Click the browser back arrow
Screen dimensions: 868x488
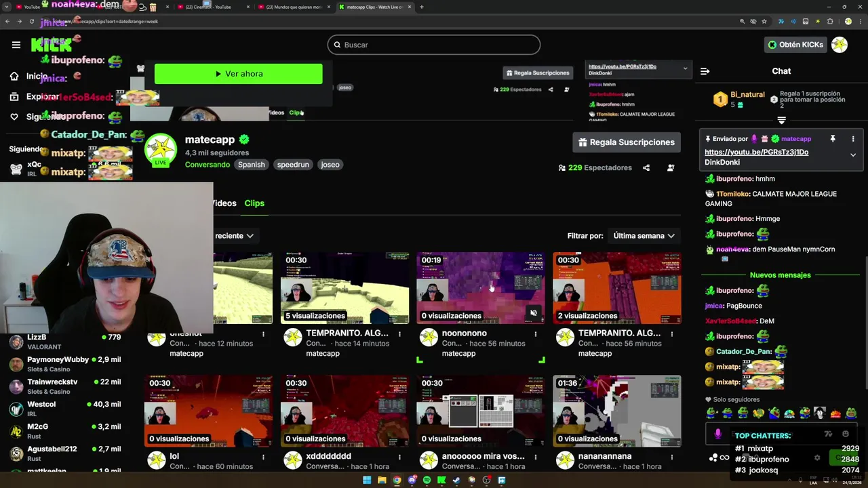7,22
